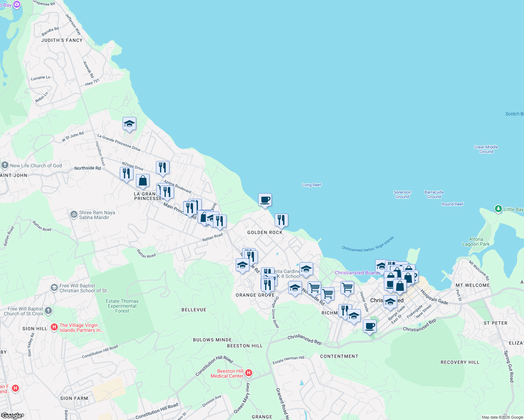
Task: Click the purple camera icon at top left
Action: click(x=16, y=5)
